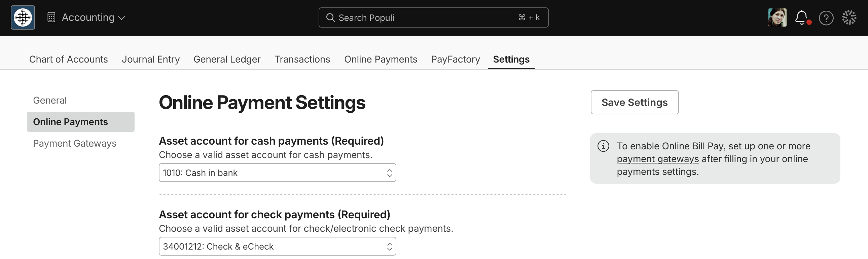Click the Populi starburst icon at top right

tap(849, 17)
